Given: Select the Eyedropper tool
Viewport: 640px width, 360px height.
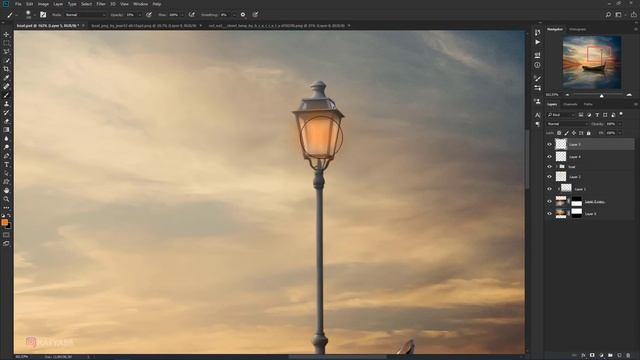Looking at the screenshot, I should click(x=6, y=78).
